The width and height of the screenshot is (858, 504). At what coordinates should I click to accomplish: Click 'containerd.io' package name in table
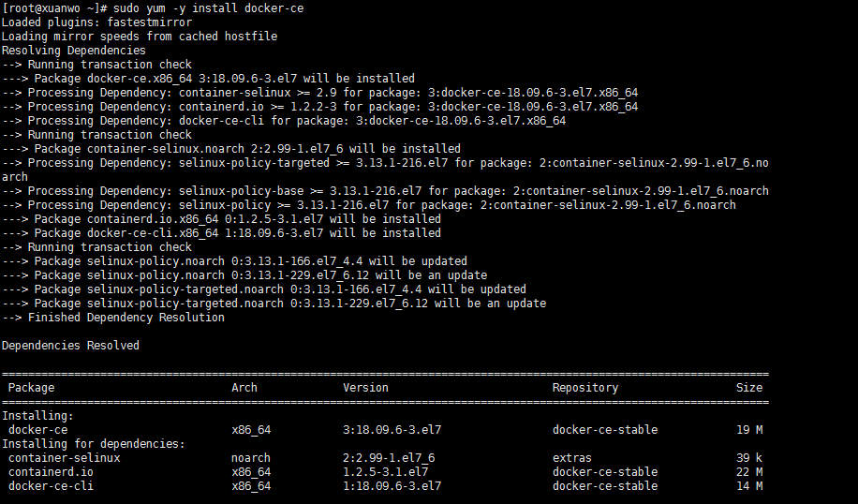[51, 472]
